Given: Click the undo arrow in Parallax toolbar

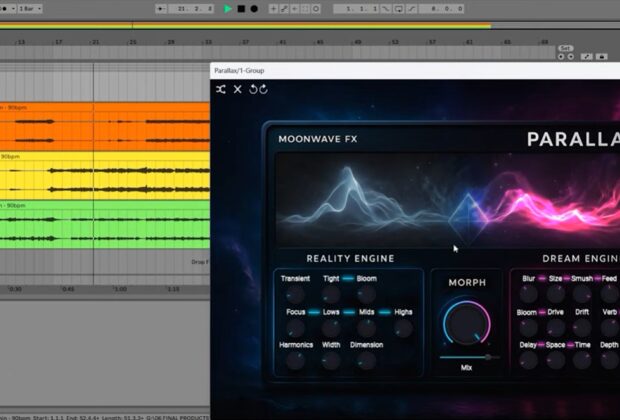Looking at the screenshot, I should pyautogui.click(x=253, y=89).
